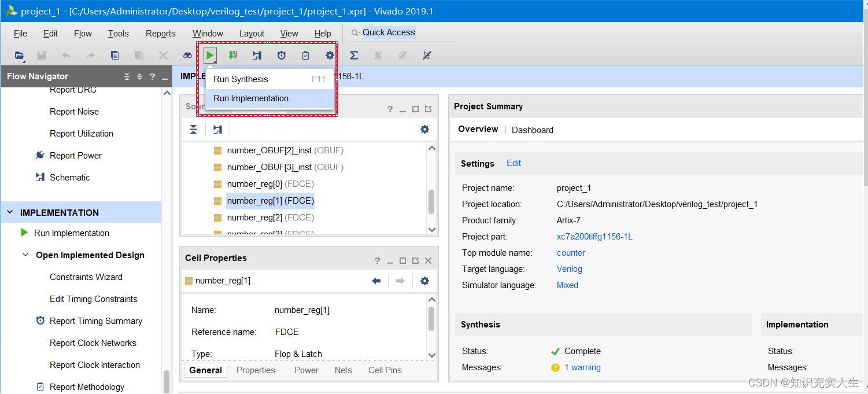Image resolution: width=868 pixels, height=394 pixels.
Task: Choose Run Implementation from the popup menu
Action: click(x=251, y=98)
